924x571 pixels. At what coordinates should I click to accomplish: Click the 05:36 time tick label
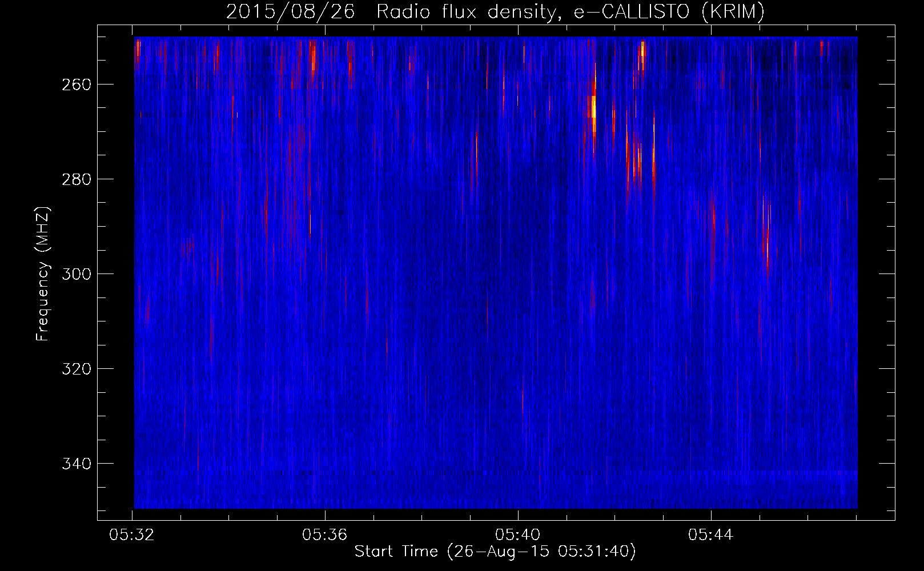(325, 534)
